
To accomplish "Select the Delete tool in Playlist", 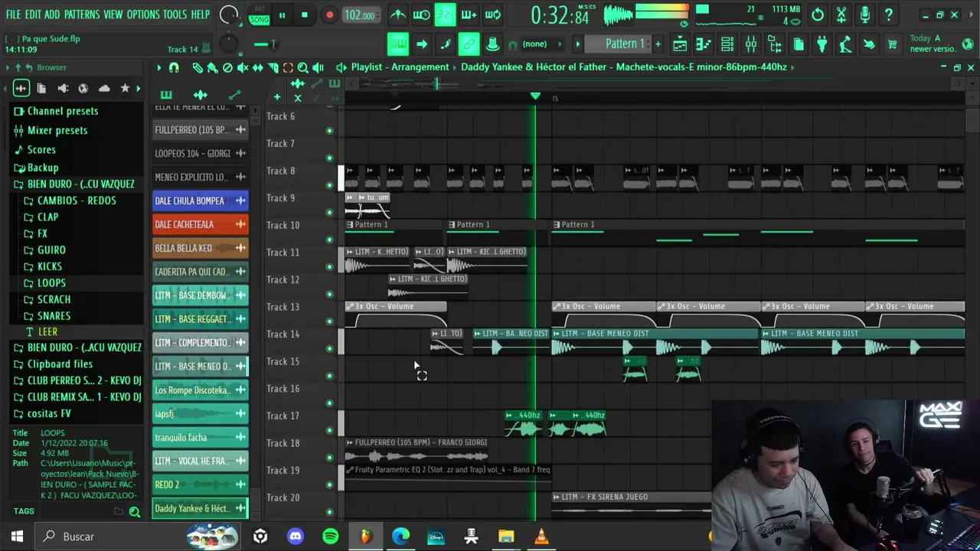I will pyautogui.click(x=227, y=67).
